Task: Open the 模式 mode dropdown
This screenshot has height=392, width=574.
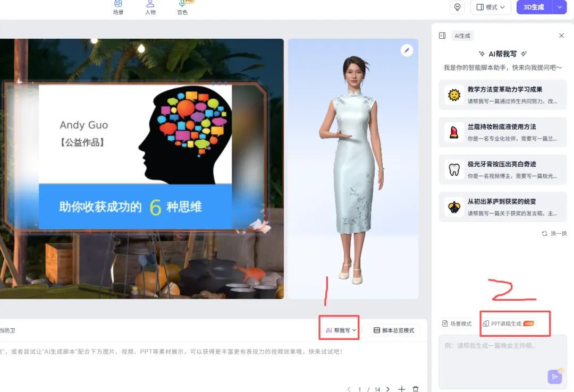Action: [x=491, y=7]
